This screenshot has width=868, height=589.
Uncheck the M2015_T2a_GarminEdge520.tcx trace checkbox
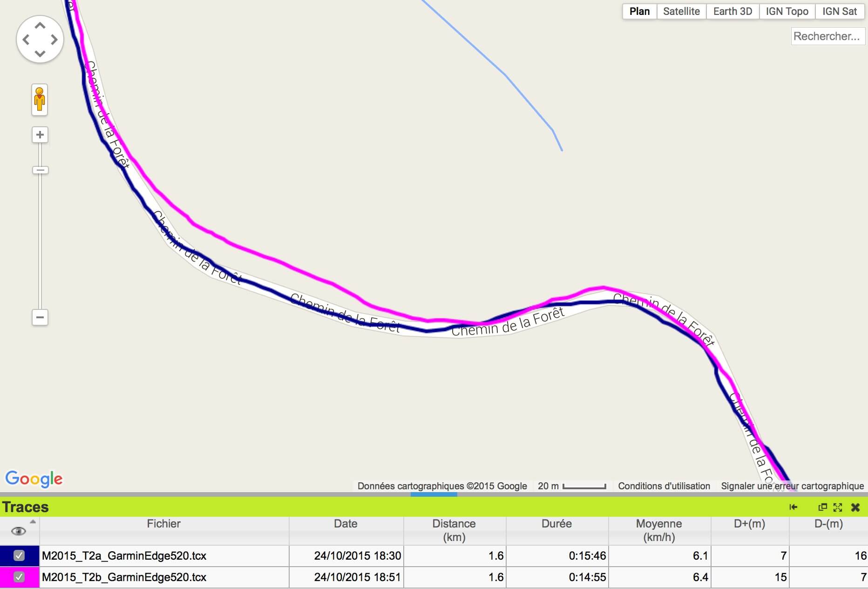coord(19,555)
